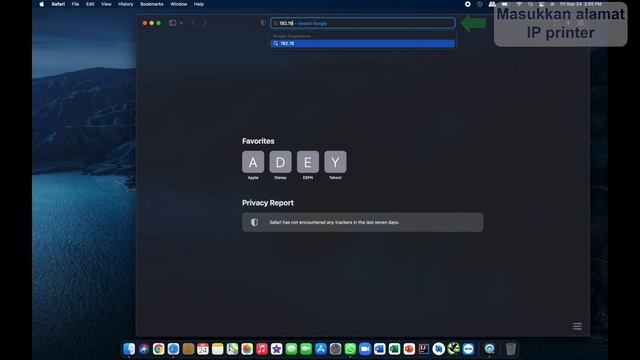This screenshot has height=360, width=640.
Task: Open FaceTime from the Dock
Action: coord(306,349)
